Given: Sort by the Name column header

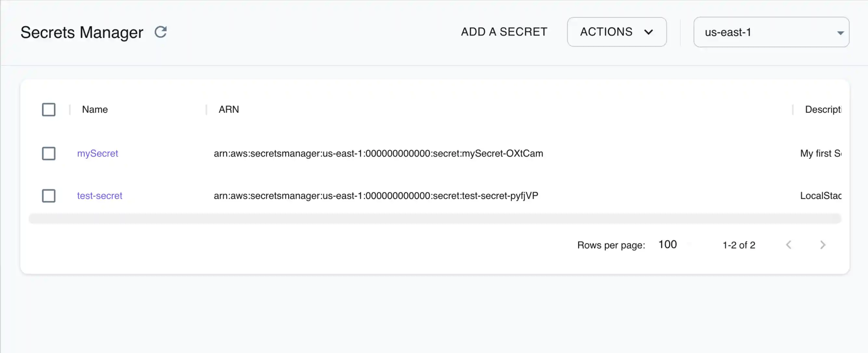Looking at the screenshot, I should 95,109.
